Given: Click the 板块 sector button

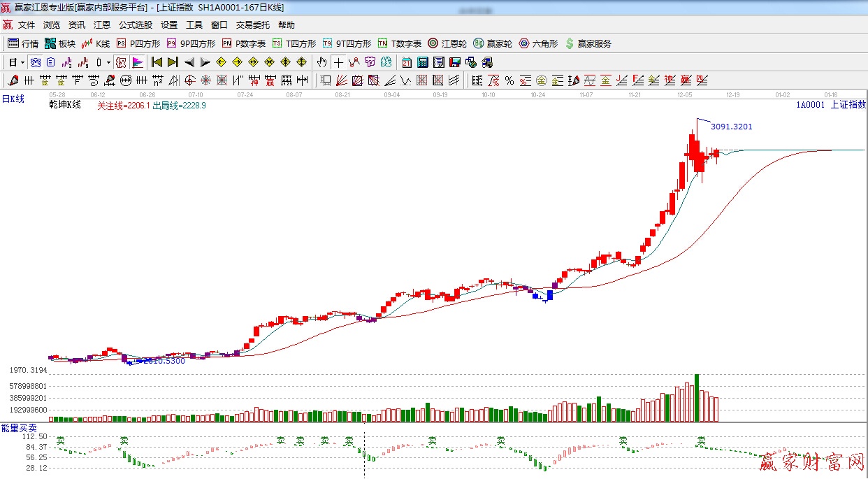Looking at the screenshot, I should 60,43.
